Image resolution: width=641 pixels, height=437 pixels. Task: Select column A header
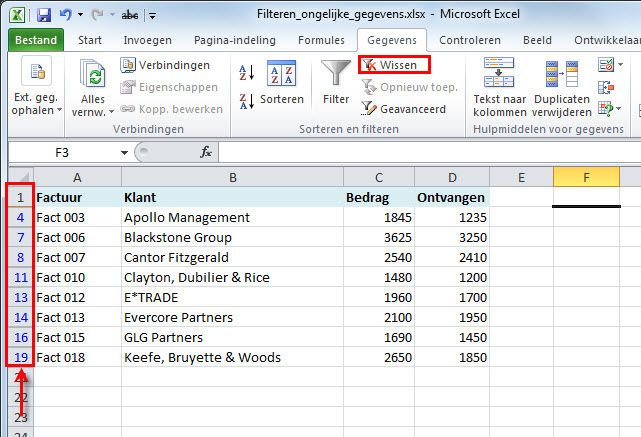click(x=77, y=177)
